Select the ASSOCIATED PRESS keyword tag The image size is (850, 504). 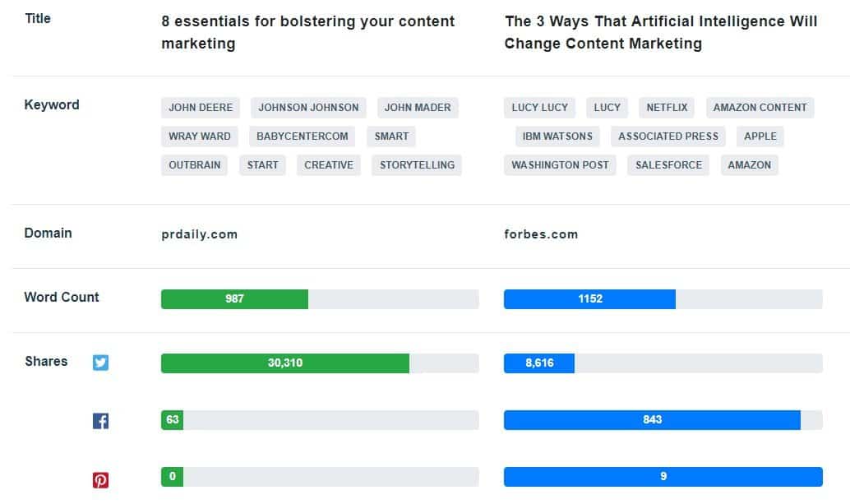point(668,136)
